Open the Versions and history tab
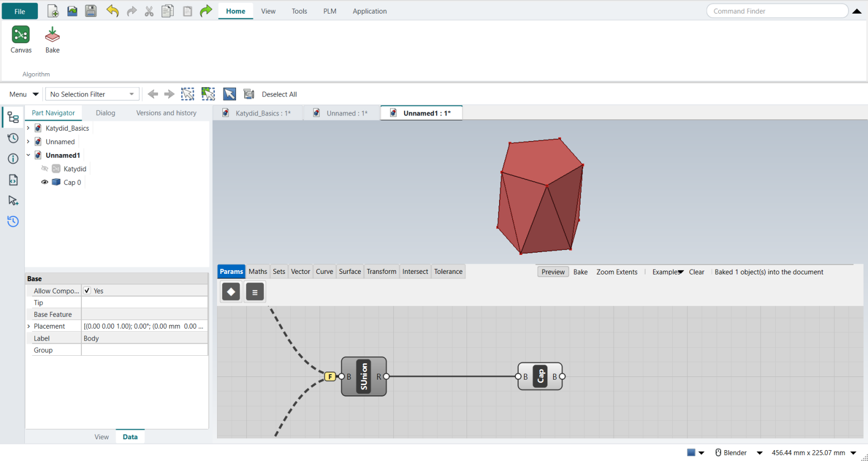Image resolution: width=868 pixels, height=461 pixels. 167,113
